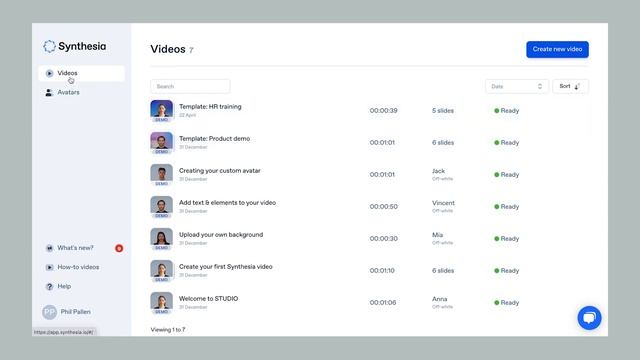Click the 00:00:30 duration value
The image size is (640, 360).
384,238
